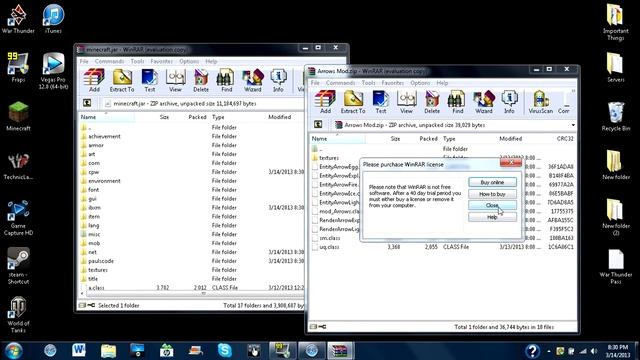The height and width of the screenshot is (360, 640).
Task: Click View in the Arrows Mod.zip window toolbar
Action: pos(406,102)
